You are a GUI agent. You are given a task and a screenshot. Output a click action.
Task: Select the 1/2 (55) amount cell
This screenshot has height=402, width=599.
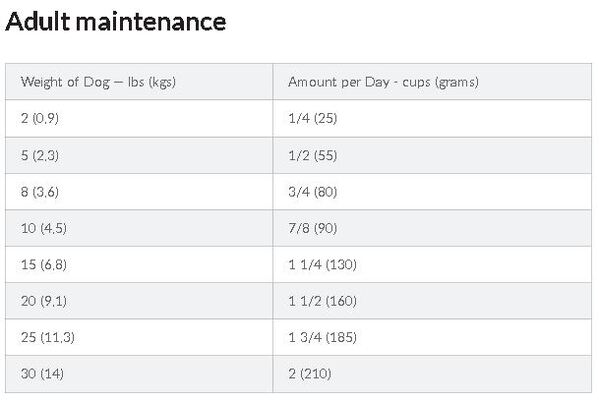(432, 155)
